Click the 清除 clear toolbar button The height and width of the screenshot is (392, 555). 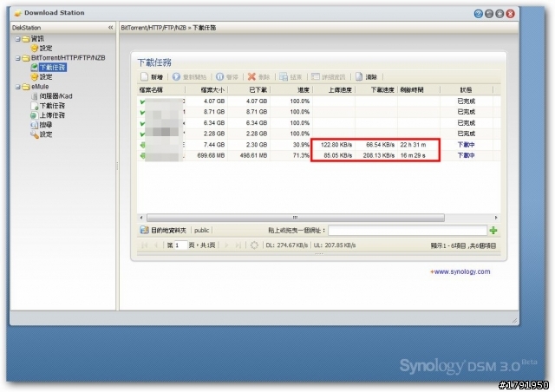[x=367, y=77]
